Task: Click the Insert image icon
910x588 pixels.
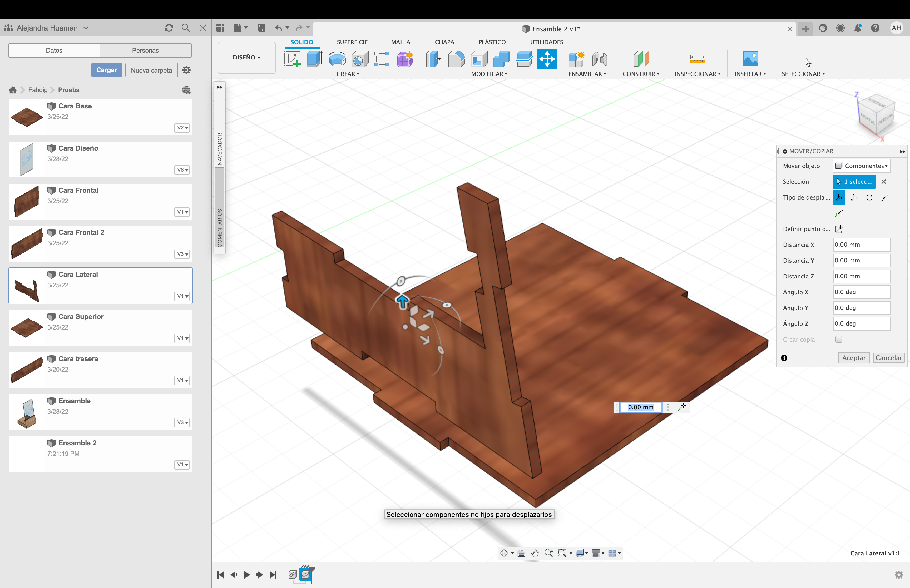Action: pyautogui.click(x=750, y=59)
